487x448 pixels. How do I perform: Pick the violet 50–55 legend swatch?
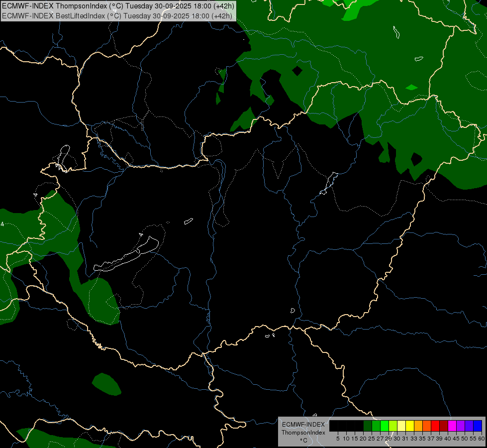pyautogui.click(x=469, y=426)
